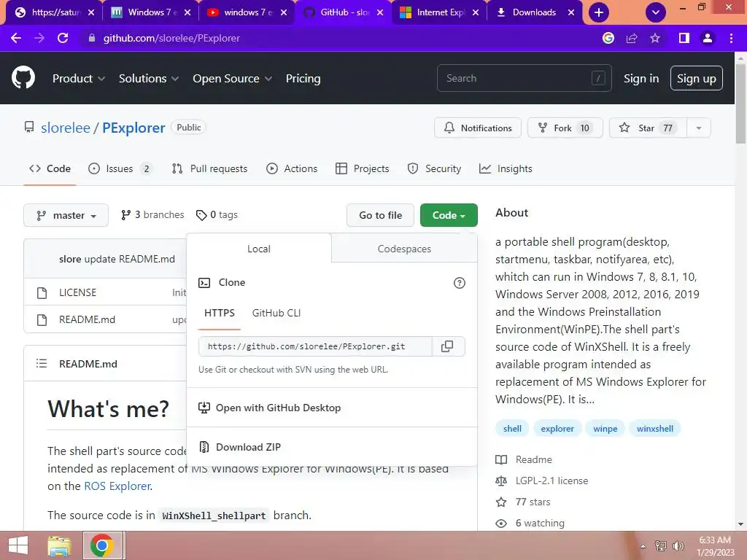
Task: Select the Code repository tab
Action: [x=50, y=168]
